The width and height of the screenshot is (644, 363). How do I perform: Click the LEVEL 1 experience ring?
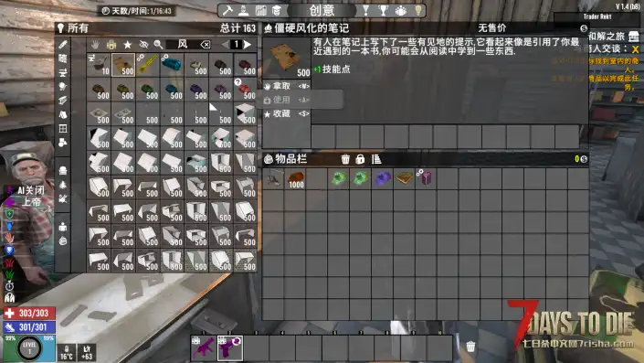tap(29, 348)
